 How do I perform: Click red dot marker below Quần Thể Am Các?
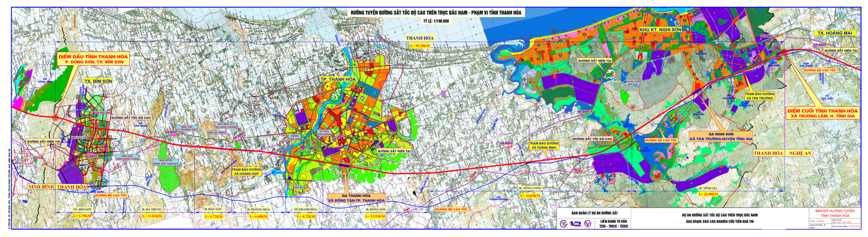[x=633, y=107]
